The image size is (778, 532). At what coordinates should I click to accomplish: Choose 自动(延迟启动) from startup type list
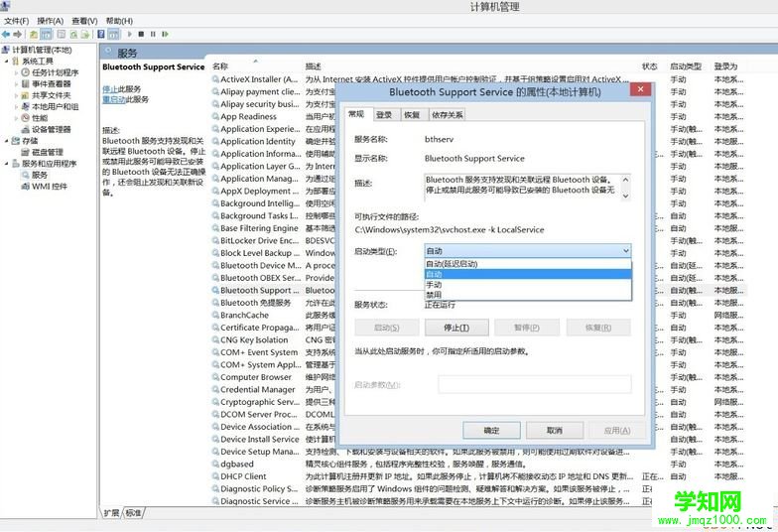click(528, 264)
